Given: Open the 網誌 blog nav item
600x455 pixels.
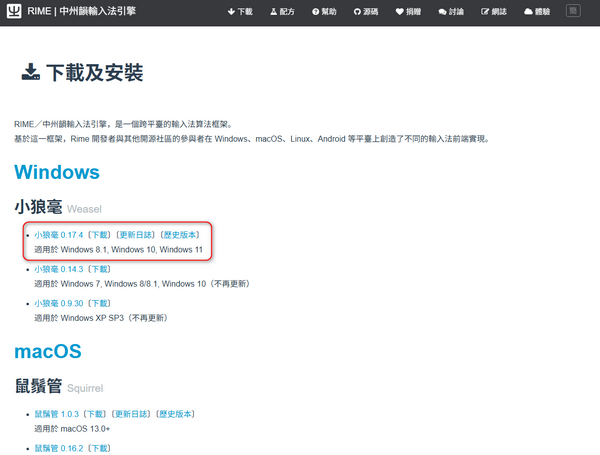Looking at the screenshot, I should pyautogui.click(x=494, y=12).
